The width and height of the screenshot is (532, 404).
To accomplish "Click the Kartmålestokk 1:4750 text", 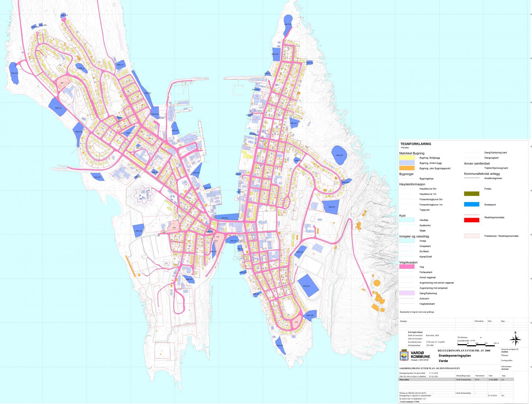I will pyautogui.click(x=466, y=341).
